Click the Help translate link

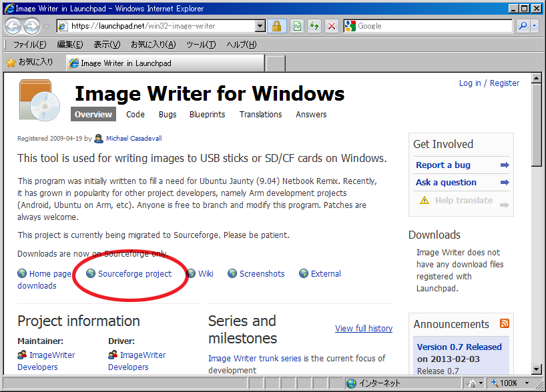(464, 201)
